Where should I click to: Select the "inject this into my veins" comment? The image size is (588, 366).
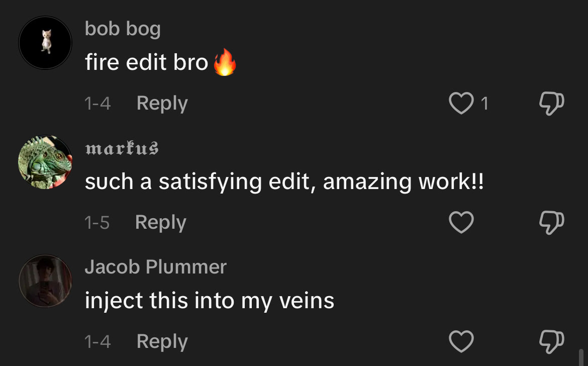tap(209, 301)
